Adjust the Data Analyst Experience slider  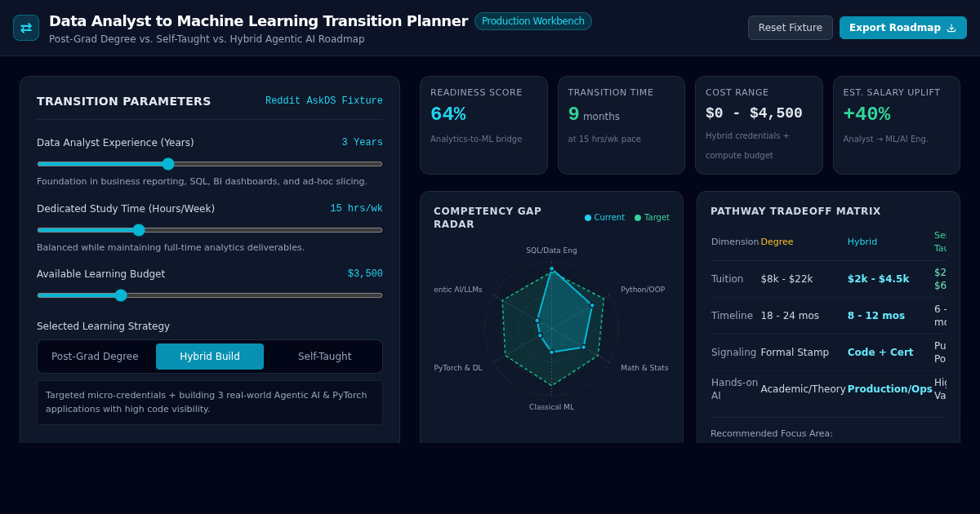pos(210,164)
